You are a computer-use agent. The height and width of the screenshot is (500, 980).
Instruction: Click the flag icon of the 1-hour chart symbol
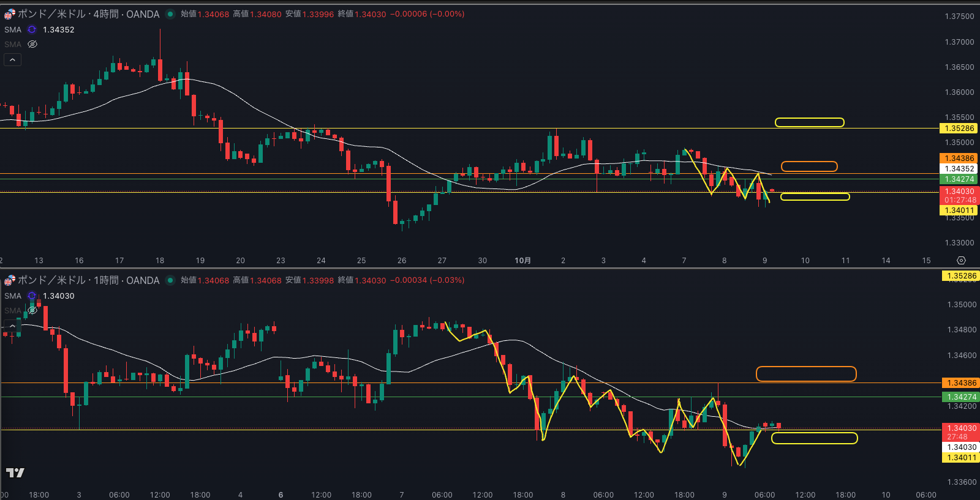(10, 280)
